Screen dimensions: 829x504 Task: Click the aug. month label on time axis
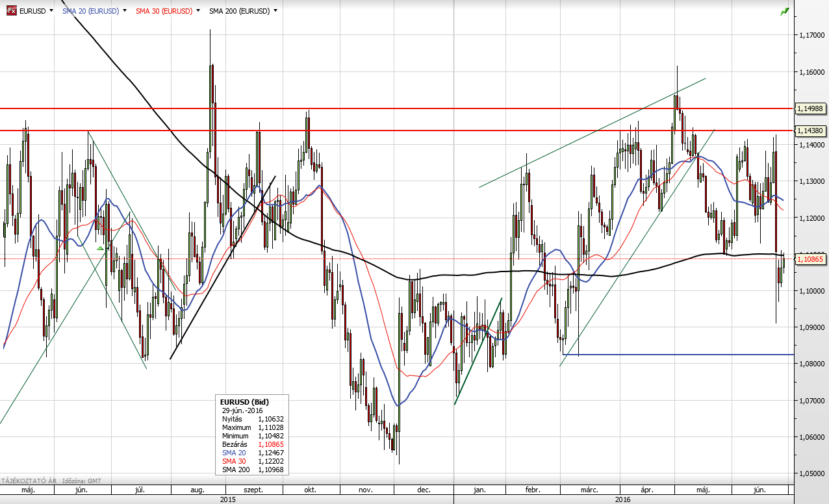(198, 490)
